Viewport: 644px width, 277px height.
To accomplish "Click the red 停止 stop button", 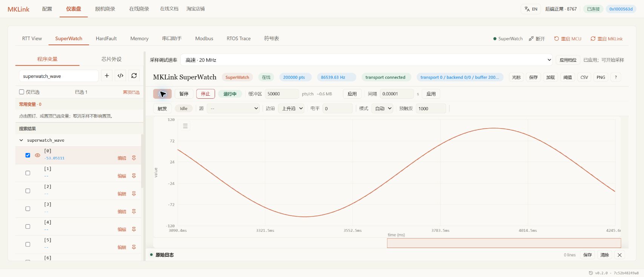I will [x=205, y=94].
